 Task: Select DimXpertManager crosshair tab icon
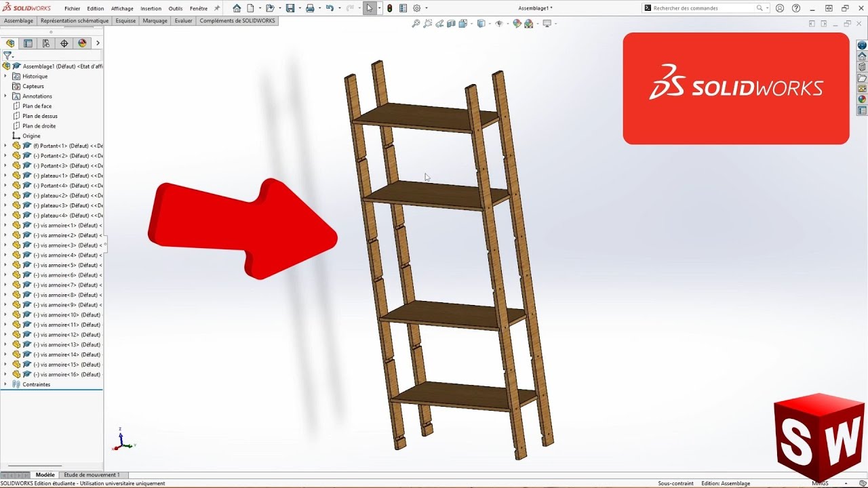coord(64,43)
